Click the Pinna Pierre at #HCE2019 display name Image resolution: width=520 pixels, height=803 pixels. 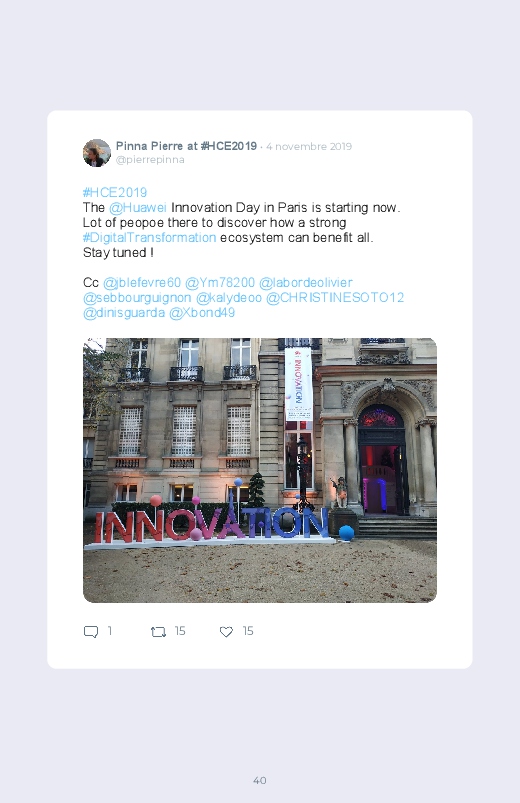186,146
